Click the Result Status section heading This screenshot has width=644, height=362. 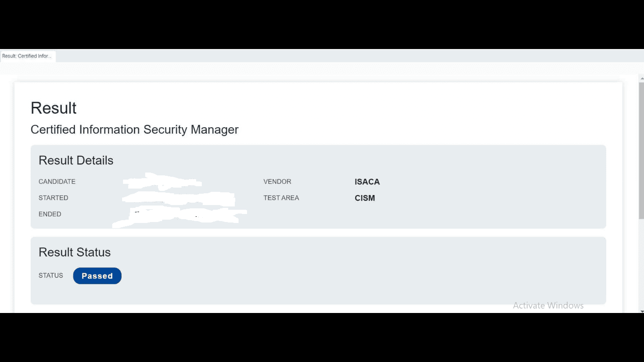74,252
